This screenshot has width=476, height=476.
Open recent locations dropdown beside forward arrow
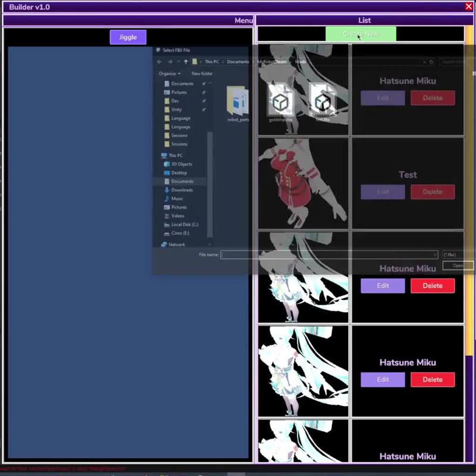[x=178, y=62]
